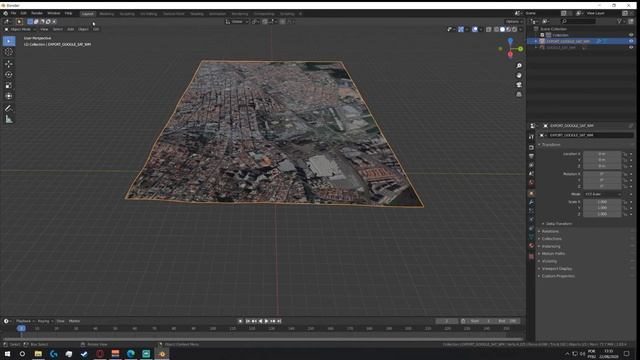Open the viewport Options dropdown
This screenshot has width=640, height=360.
(x=513, y=22)
